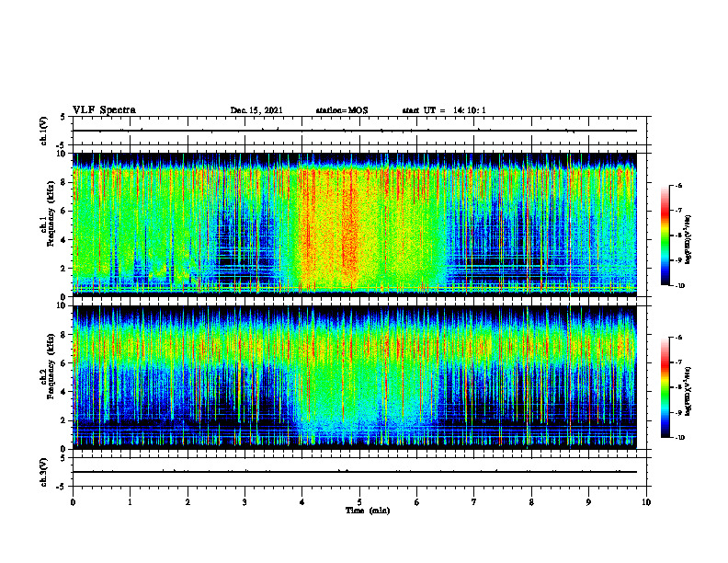Click the "ch.3(V)" waveform axis label

[44, 472]
